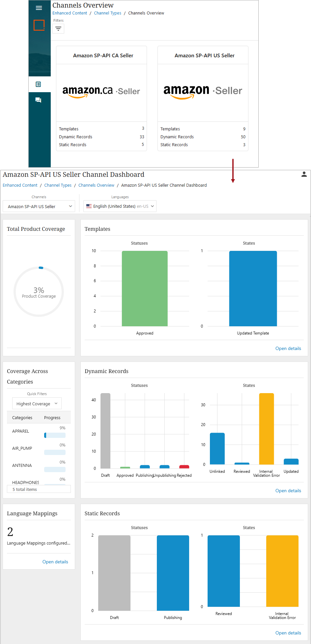The image size is (315, 644).
Task: Click the orange logo icon in sidebar
Action: pos(39,25)
